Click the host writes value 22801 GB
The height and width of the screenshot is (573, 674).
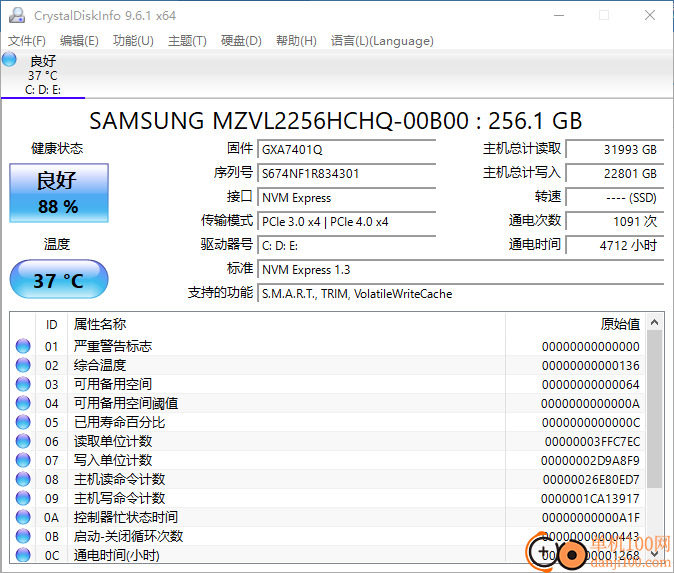coord(615,173)
